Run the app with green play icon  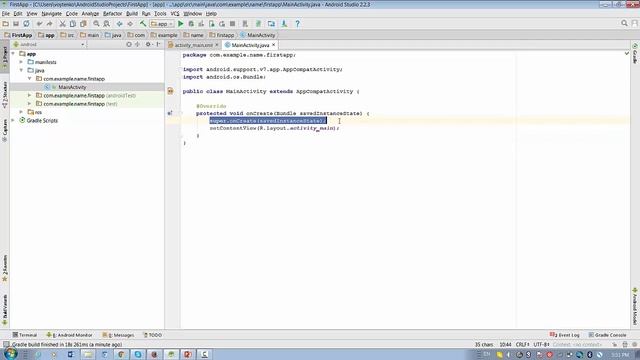(x=180, y=24)
